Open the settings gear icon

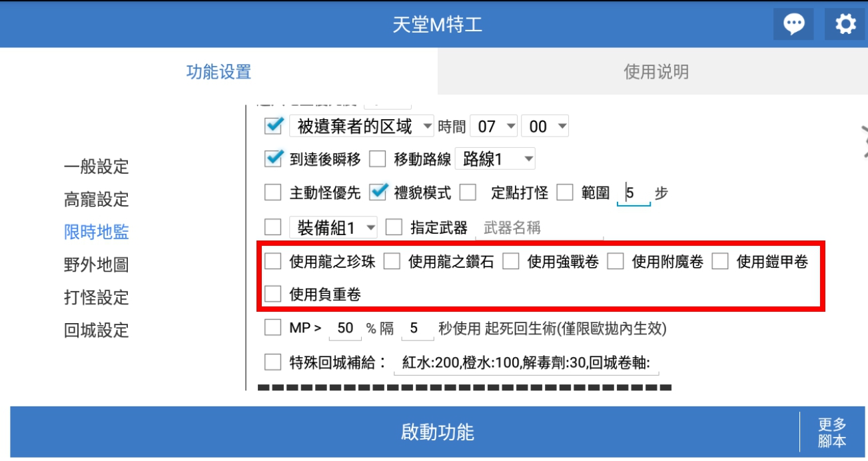pyautogui.click(x=845, y=25)
